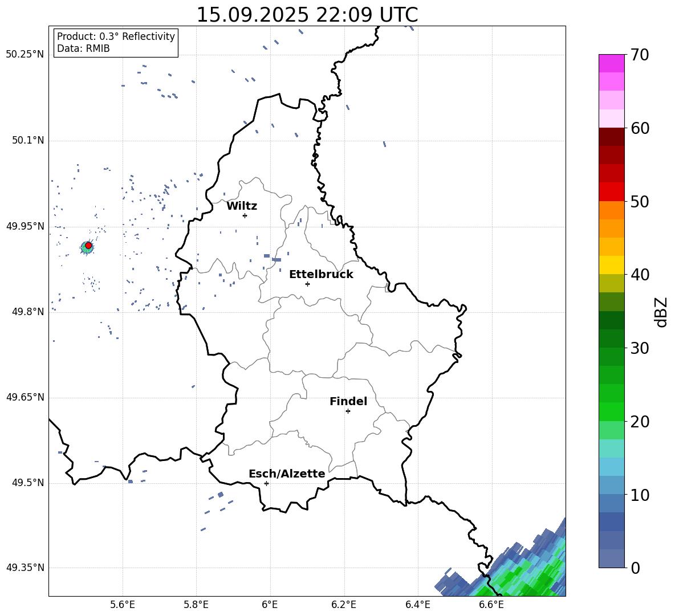Click the title '15.09.2025 22:09 UTC'

pos(307,15)
